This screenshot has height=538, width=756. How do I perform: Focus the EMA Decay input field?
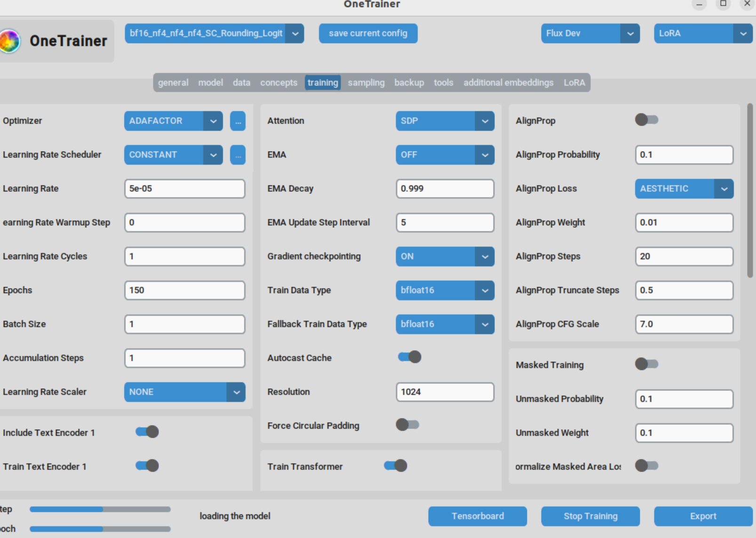tap(445, 189)
